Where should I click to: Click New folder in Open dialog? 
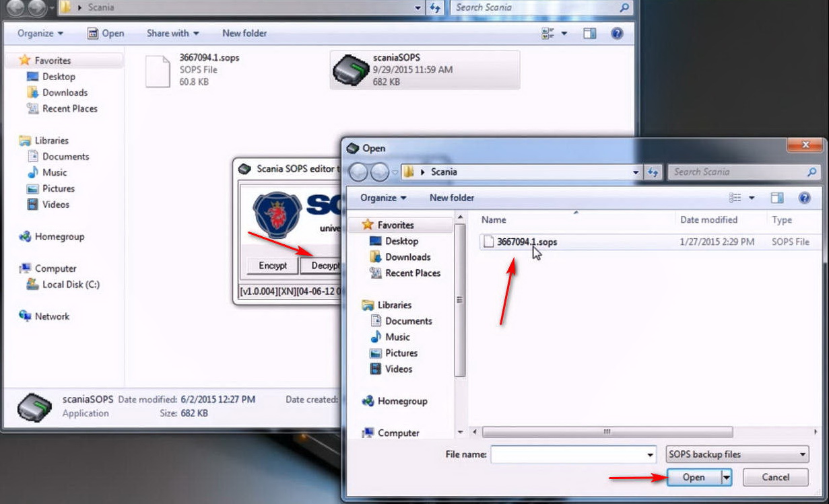coord(452,198)
